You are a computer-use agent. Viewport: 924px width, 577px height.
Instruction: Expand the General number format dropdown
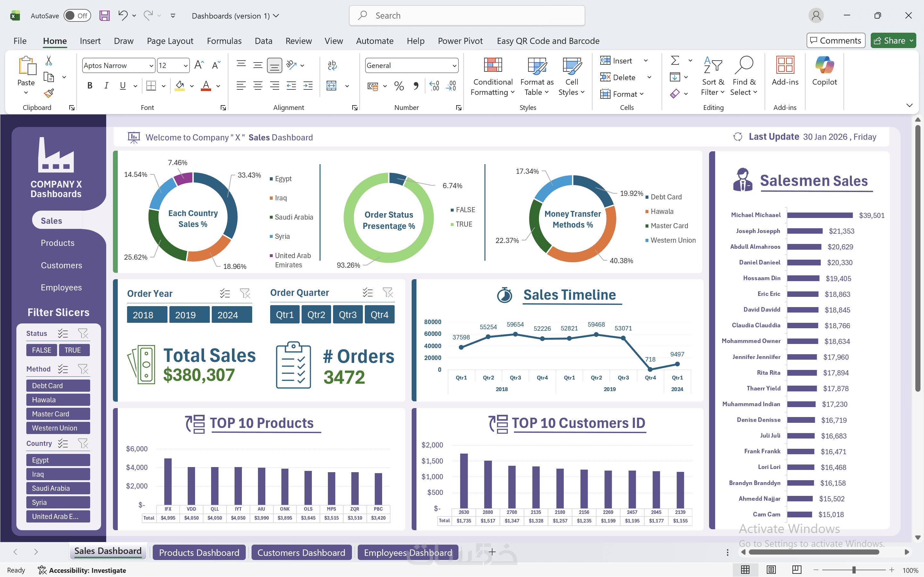point(454,66)
